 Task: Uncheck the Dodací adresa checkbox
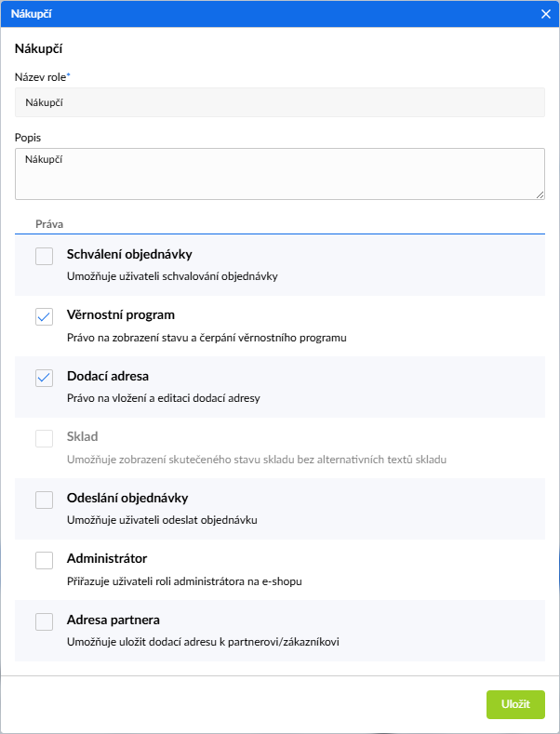pos(44,378)
